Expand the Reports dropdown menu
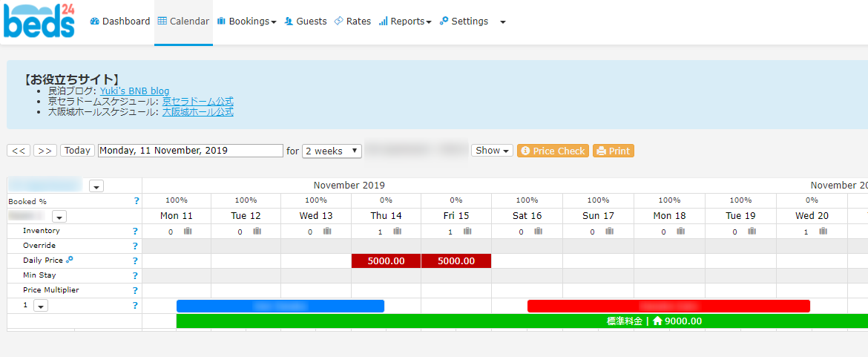Screen dimensions: 868x357 click(x=405, y=22)
